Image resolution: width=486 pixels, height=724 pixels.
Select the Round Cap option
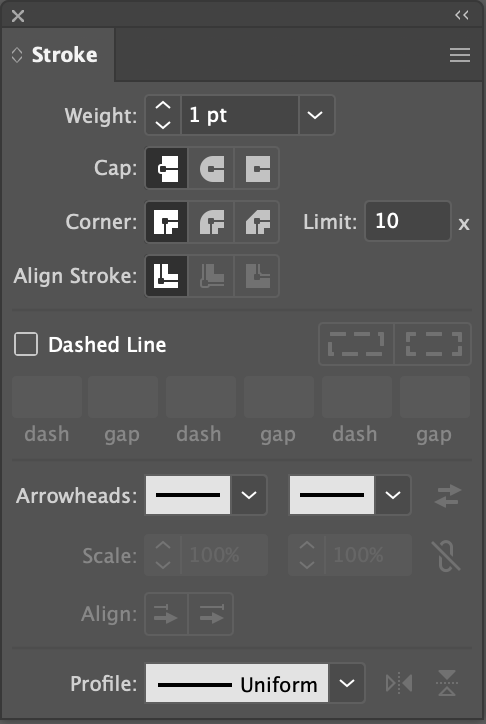tap(211, 168)
